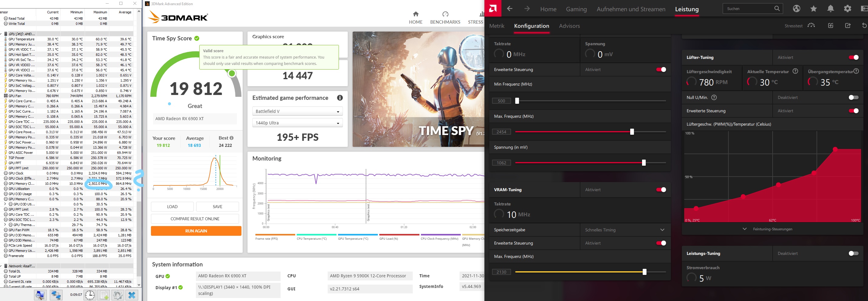The image size is (868, 301).
Task: Click the reset arrow icon beside export
Action: click(x=864, y=25)
